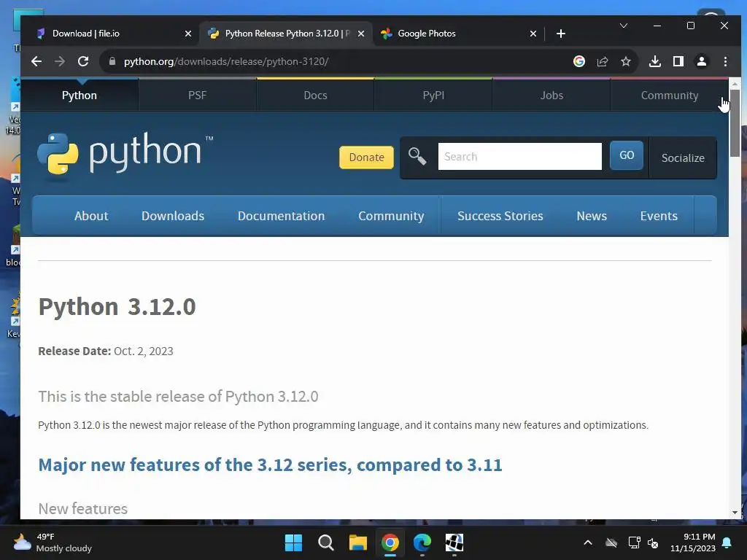Show hidden system tray icons
Image resolution: width=747 pixels, height=560 pixels.
[x=588, y=542]
